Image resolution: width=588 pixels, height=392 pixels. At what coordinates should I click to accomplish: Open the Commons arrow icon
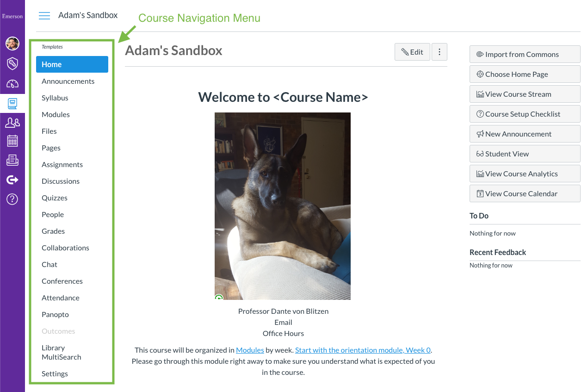coord(12,180)
